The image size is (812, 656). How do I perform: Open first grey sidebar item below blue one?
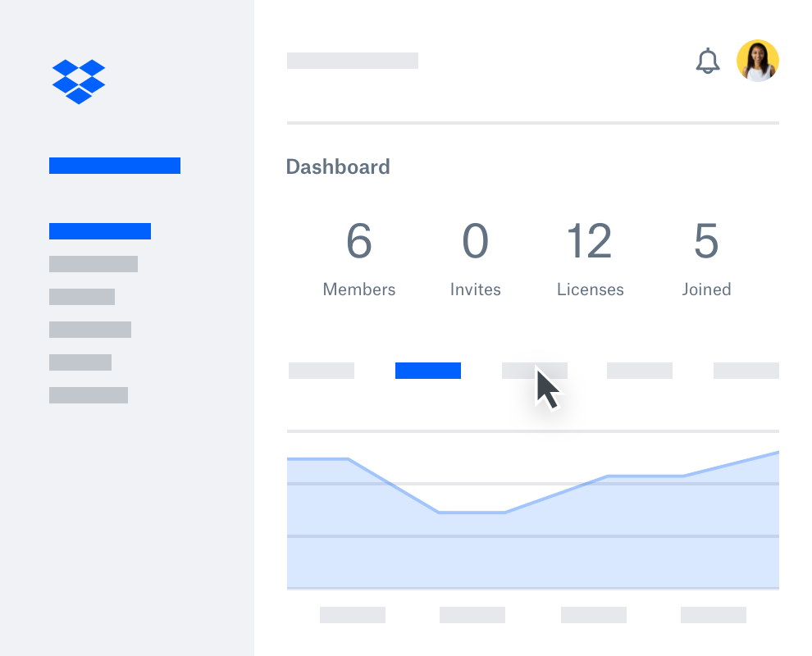[x=94, y=264]
